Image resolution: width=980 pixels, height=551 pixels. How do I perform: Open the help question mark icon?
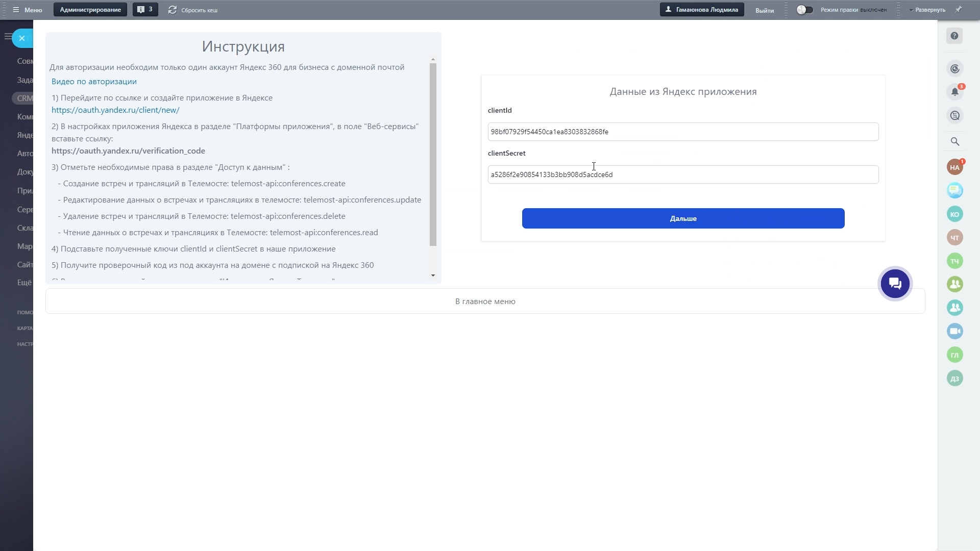954,36
